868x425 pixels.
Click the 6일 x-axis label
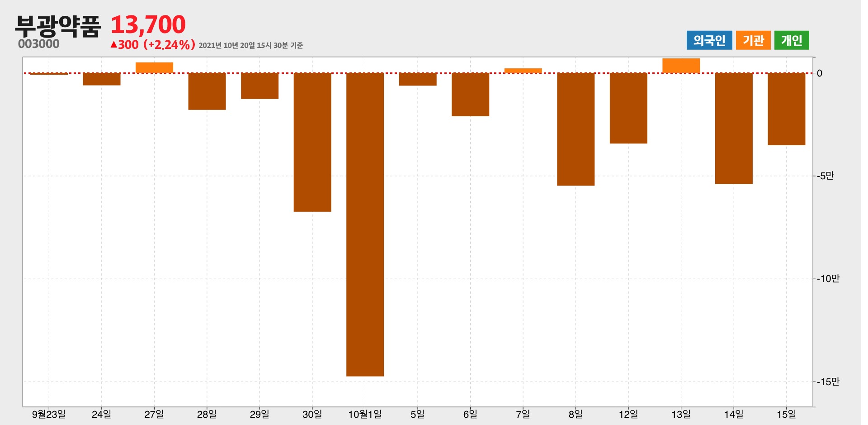click(470, 414)
